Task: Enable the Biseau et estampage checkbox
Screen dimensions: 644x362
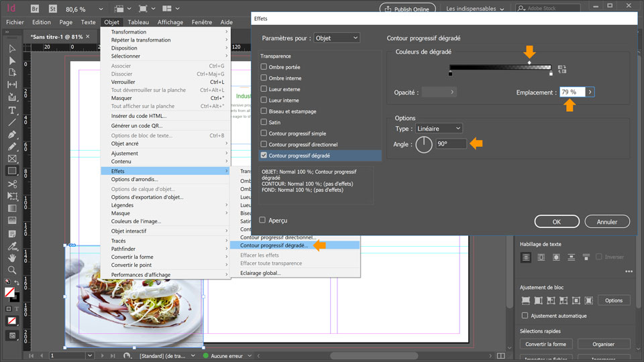Action: click(x=264, y=111)
